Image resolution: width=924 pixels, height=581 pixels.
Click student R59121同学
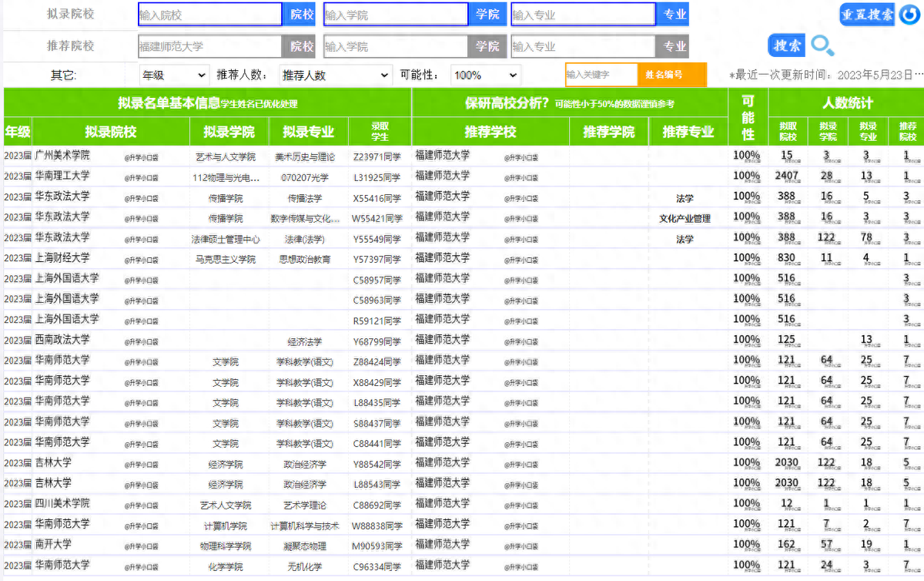tap(377, 321)
